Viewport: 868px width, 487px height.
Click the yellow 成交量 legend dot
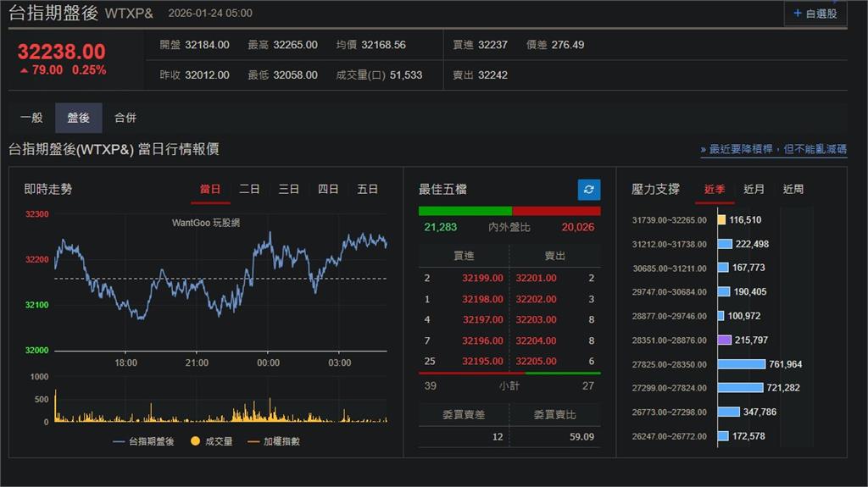pyautogui.click(x=195, y=441)
